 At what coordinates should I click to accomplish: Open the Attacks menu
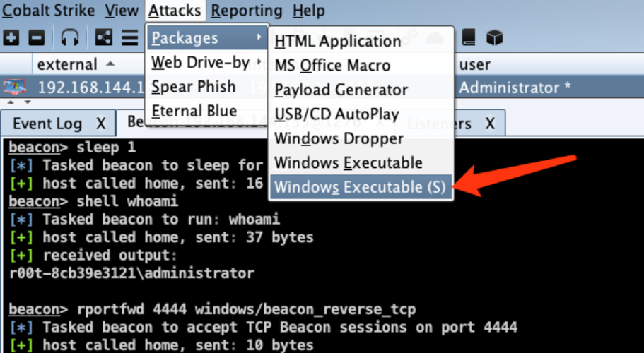175,11
